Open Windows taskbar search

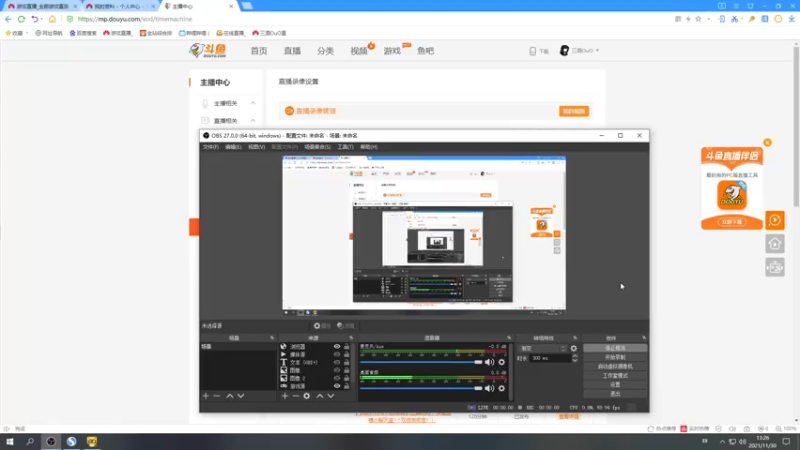pyautogui.click(x=30, y=441)
